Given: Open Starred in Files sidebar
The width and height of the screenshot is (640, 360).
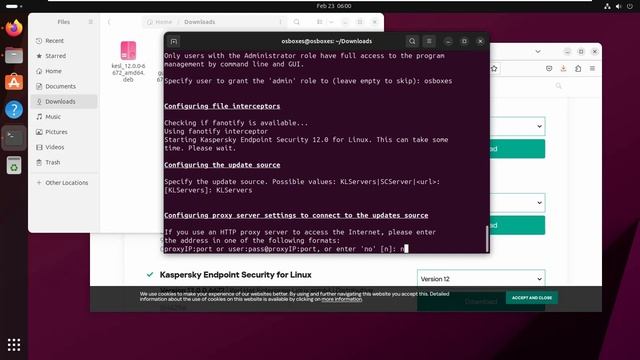Looking at the screenshot, I should tap(64, 56).
